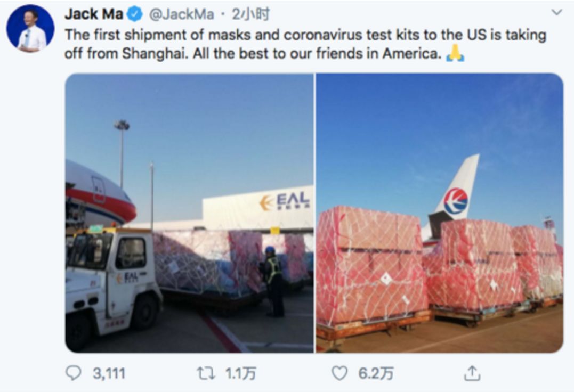
Task: Click the @JackMa handle
Action: [181, 14]
